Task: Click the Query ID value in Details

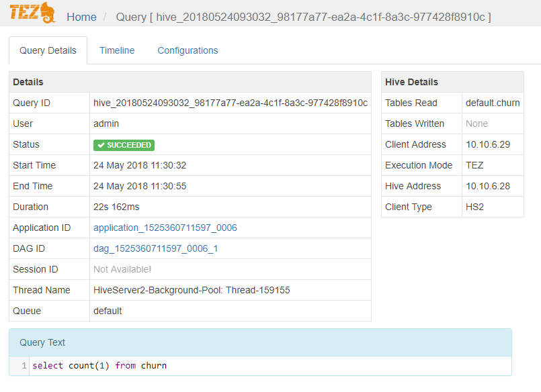Action: (x=230, y=103)
